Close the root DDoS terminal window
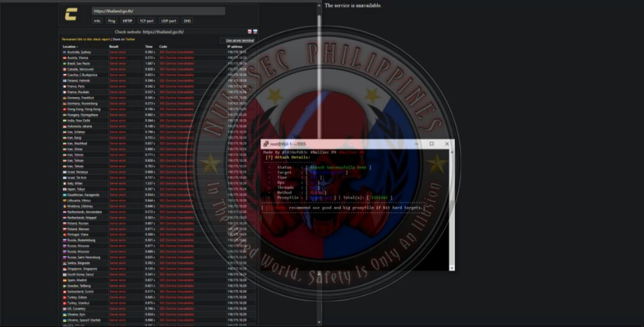Image resolution: width=644 pixels, height=327 pixels. coord(447,144)
